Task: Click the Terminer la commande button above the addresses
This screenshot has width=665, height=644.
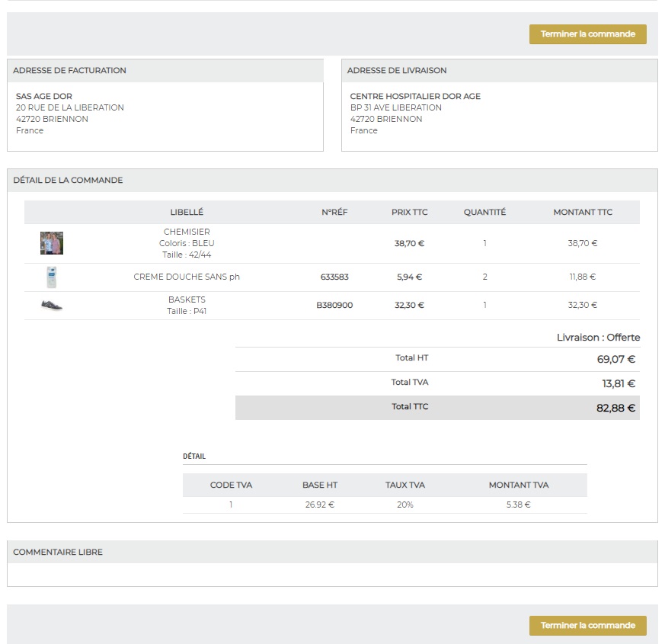Action: point(587,34)
